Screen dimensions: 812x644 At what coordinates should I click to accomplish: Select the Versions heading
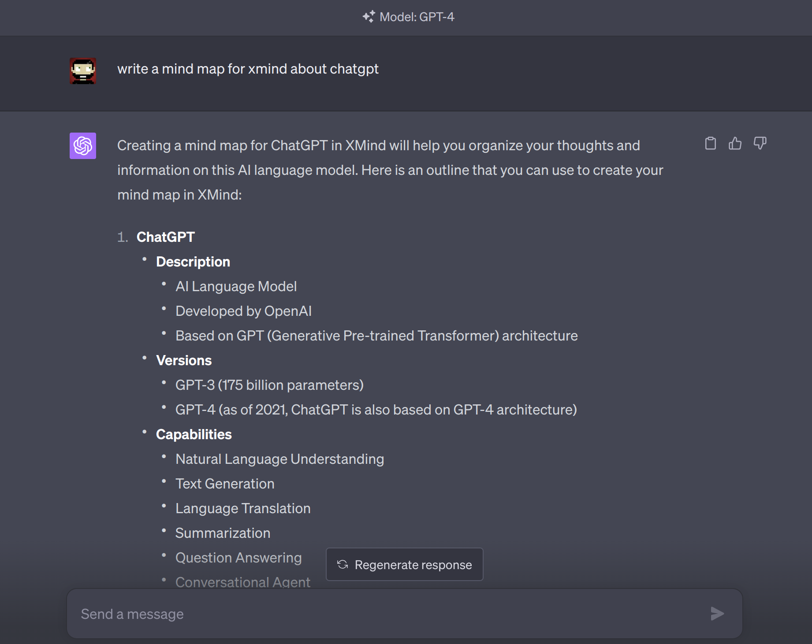coord(183,360)
